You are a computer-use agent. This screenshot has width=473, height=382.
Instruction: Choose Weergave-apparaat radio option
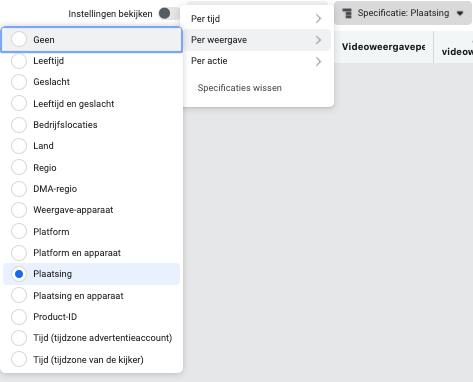[19, 210]
